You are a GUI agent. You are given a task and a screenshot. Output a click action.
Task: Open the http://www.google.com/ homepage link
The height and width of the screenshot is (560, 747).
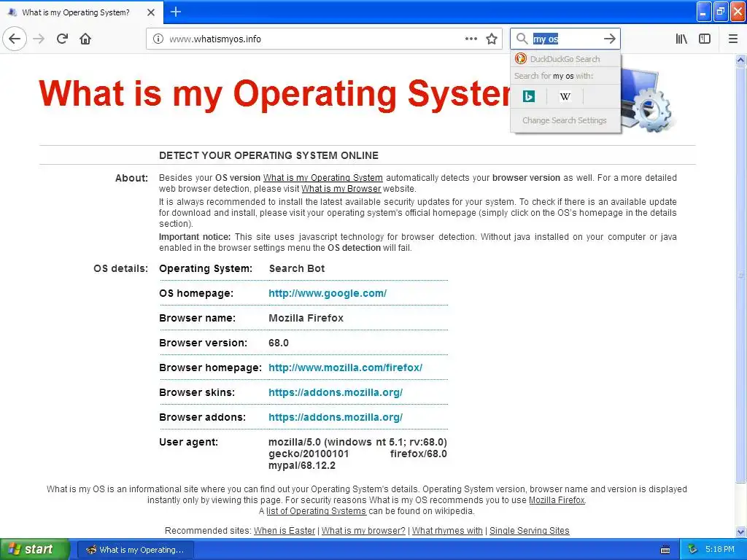[x=328, y=293]
